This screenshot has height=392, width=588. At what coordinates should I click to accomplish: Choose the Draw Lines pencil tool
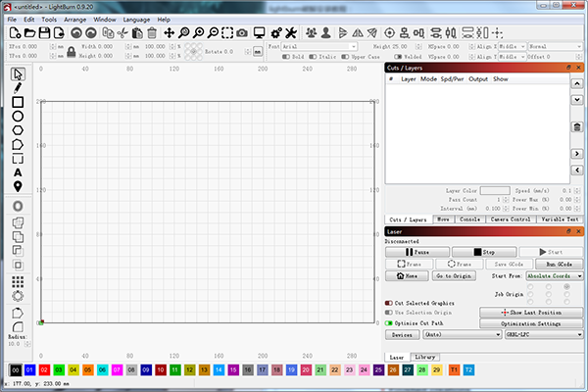[x=18, y=88]
